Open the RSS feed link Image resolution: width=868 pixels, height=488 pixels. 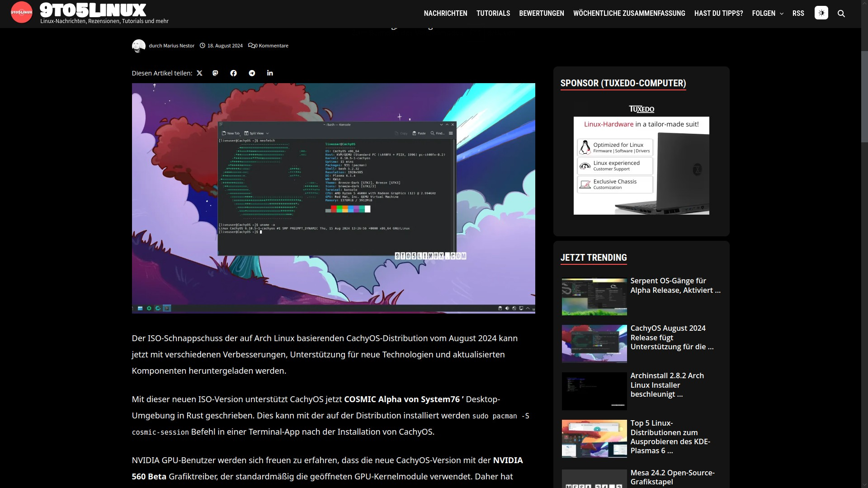798,14
